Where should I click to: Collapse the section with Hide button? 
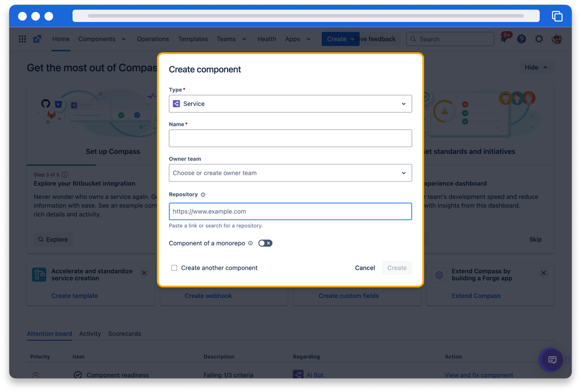click(x=536, y=67)
